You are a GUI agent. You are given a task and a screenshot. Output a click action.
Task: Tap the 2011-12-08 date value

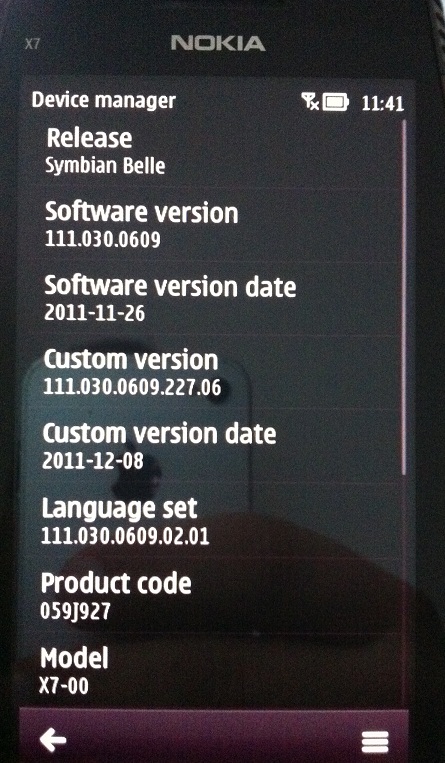point(93,460)
